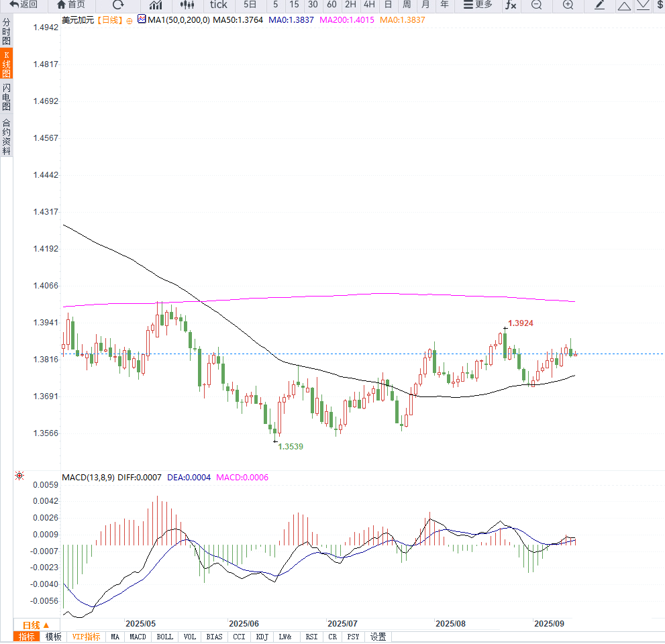Click the MACD indicator settings sun icon
This screenshot has height=644, width=665.
19,476
